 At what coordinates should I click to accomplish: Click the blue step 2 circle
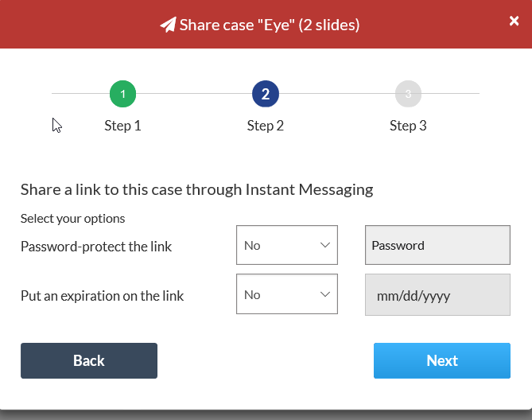(x=265, y=95)
